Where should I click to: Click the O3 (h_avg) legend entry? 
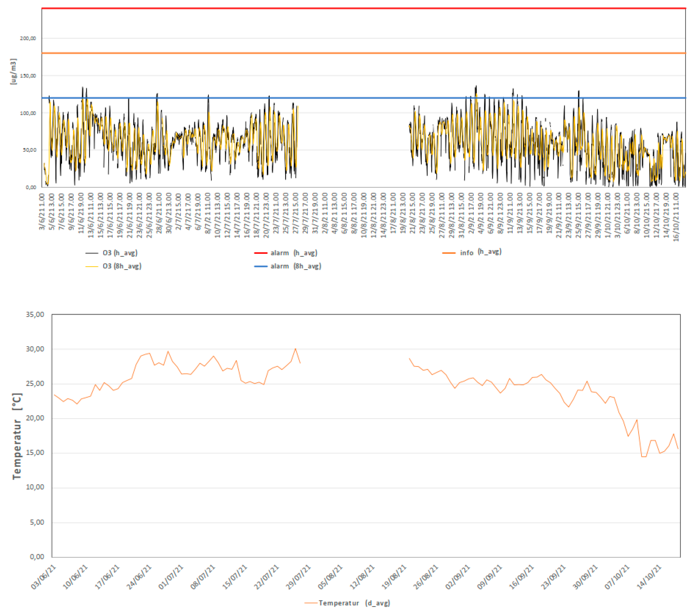coord(120,253)
